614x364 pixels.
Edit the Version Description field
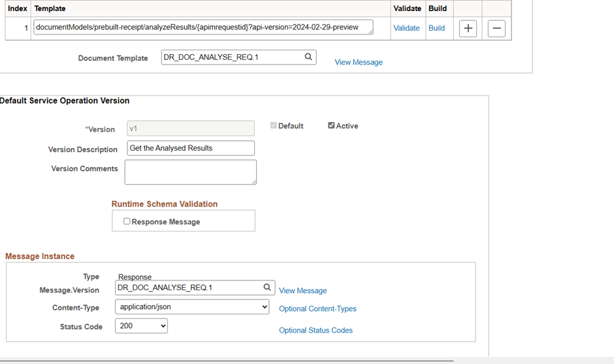[191, 148]
